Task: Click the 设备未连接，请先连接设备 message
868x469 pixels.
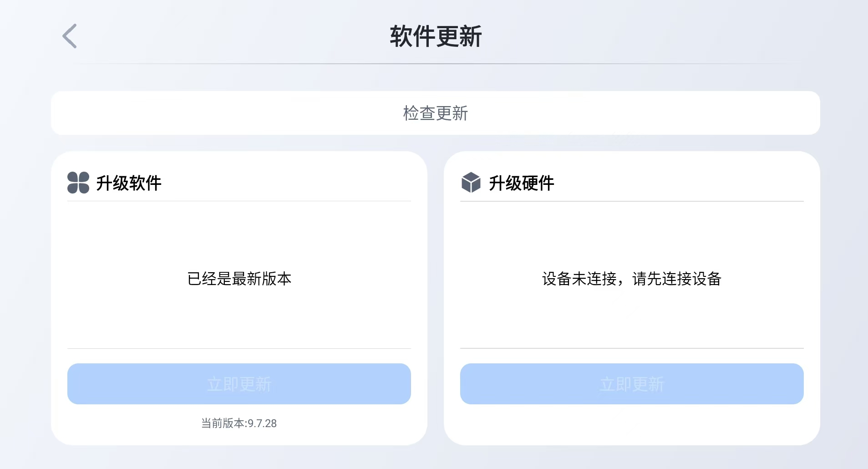Action: point(631,279)
